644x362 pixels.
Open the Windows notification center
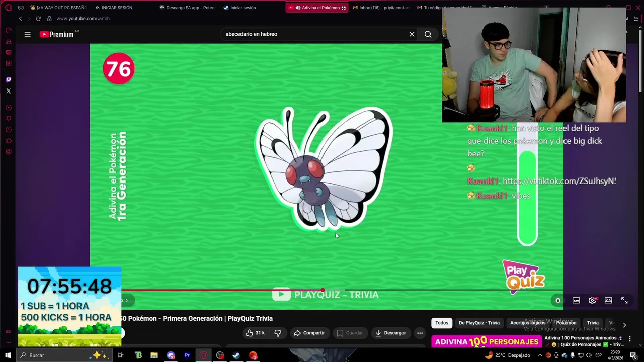tap(633, 355)
